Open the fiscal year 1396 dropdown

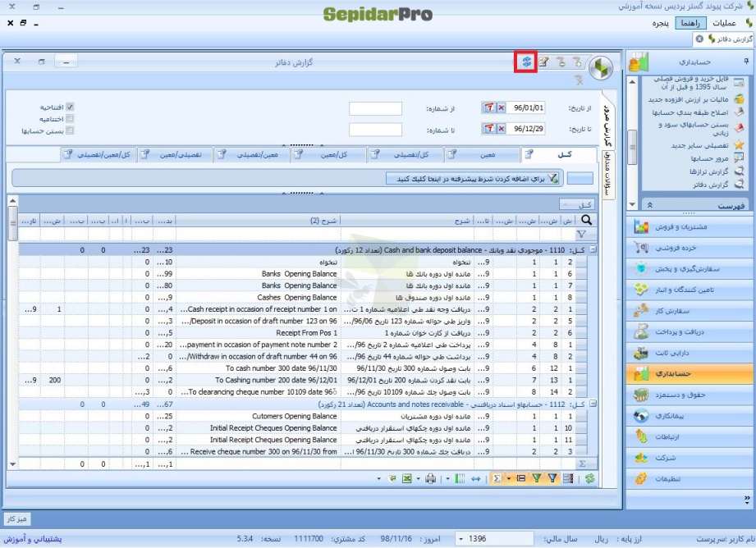(x=461, y=539)
